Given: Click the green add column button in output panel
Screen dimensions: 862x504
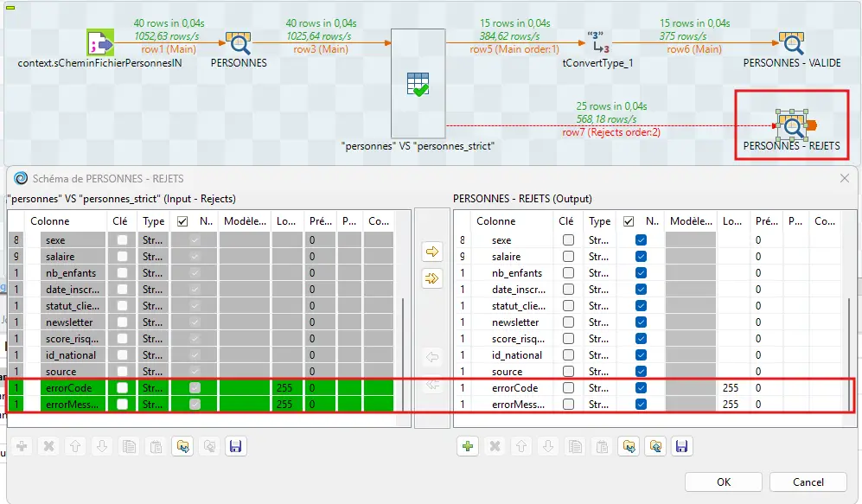Looking at the screenshot, I should 468,446.
